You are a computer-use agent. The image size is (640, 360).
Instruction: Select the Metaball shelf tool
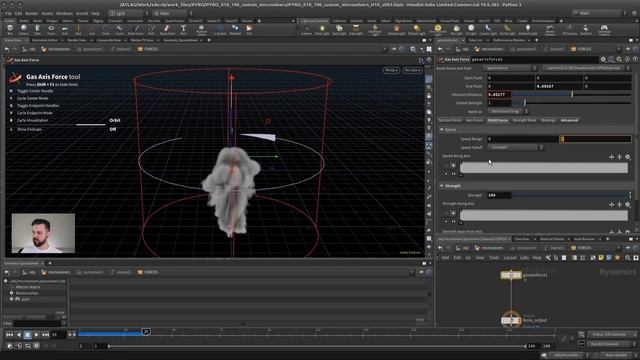tap(235, 29)
